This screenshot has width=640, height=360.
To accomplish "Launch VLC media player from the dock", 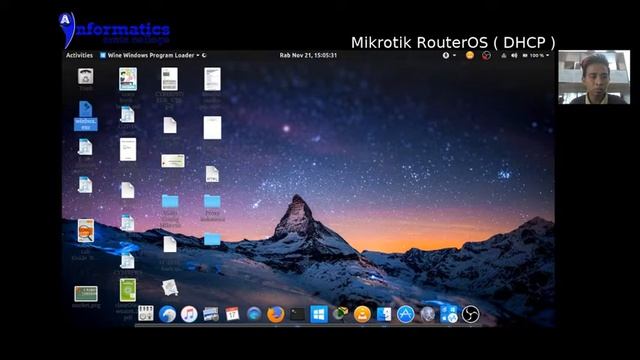I will pos(362,314).
